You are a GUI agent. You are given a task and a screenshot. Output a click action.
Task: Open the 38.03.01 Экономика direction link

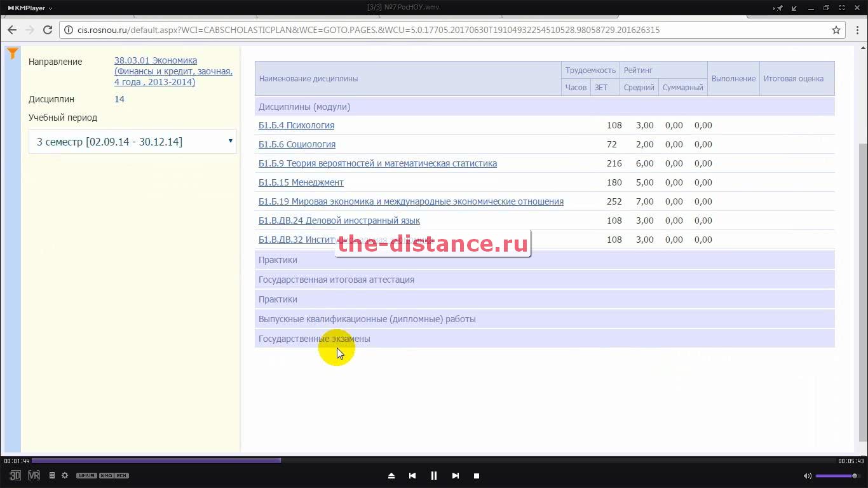coord(173,71)
